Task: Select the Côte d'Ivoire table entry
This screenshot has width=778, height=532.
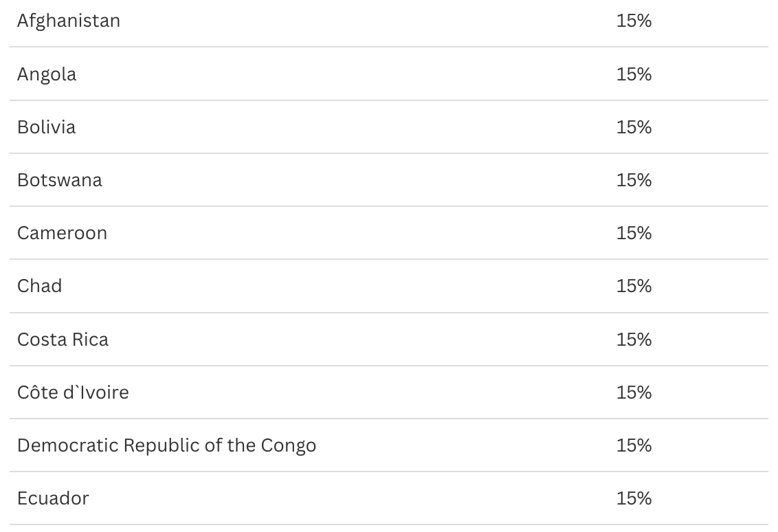Action: coord(73,392)
